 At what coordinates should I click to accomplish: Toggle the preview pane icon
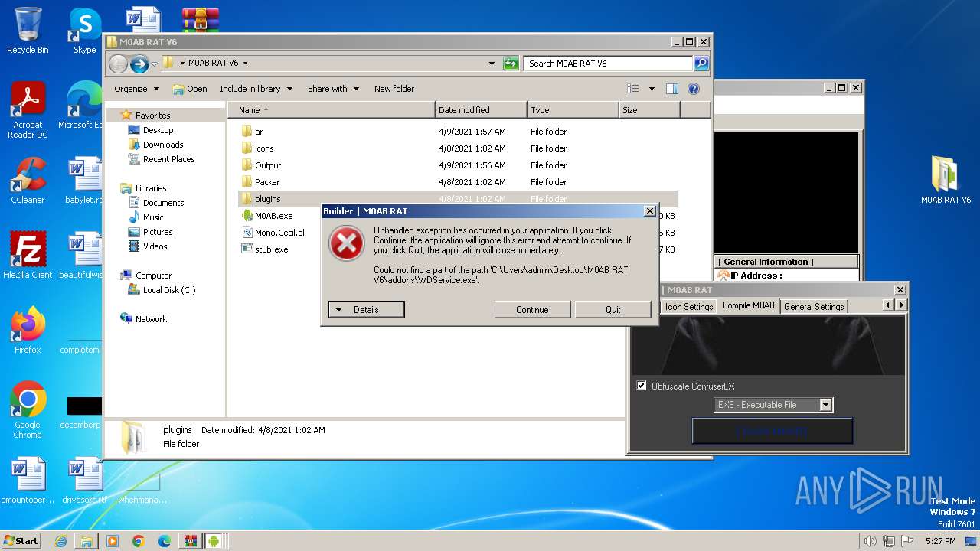click(671, 89)
